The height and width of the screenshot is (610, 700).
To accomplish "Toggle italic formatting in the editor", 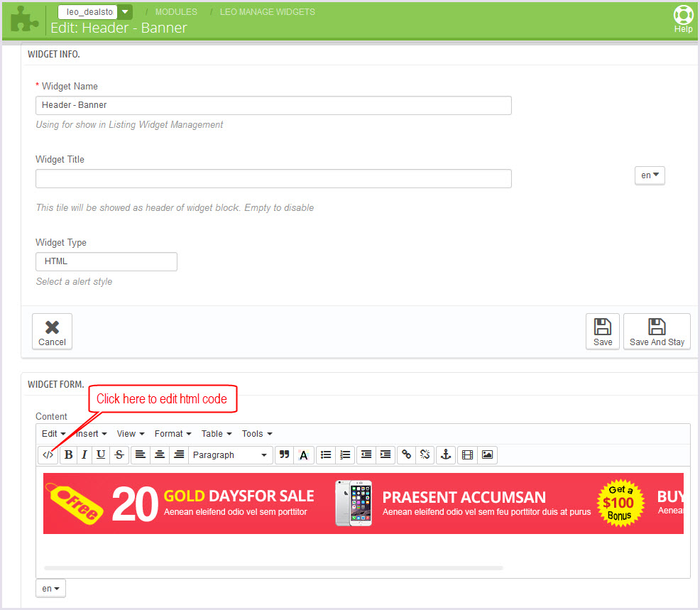I will click(x=84, y=455).
